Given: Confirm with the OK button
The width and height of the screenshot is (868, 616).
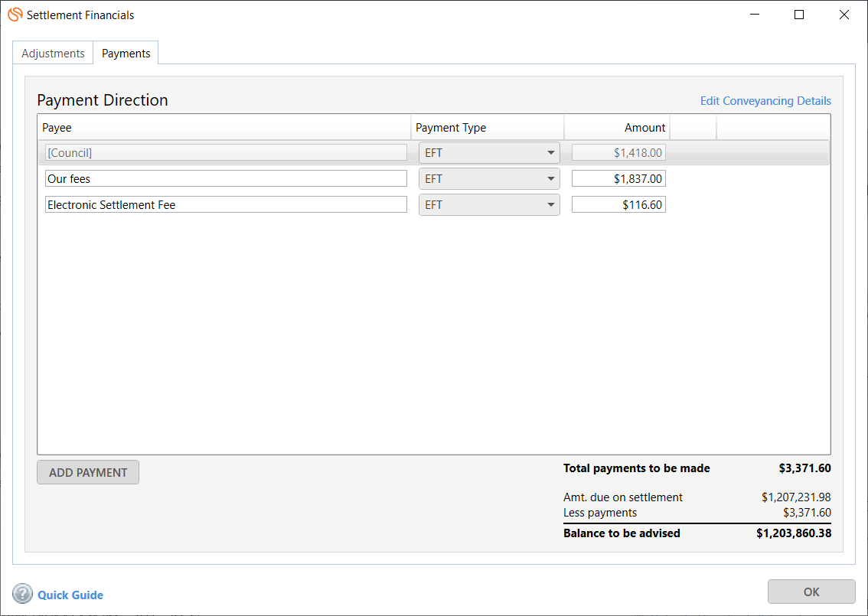Looking at the screenshot, I should [x=811, y=592].
